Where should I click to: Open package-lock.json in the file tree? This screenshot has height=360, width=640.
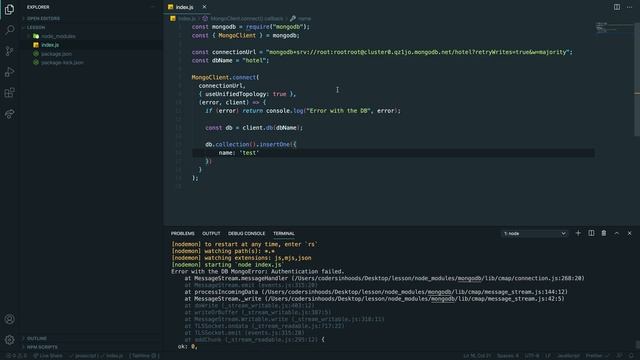[62, 62]
